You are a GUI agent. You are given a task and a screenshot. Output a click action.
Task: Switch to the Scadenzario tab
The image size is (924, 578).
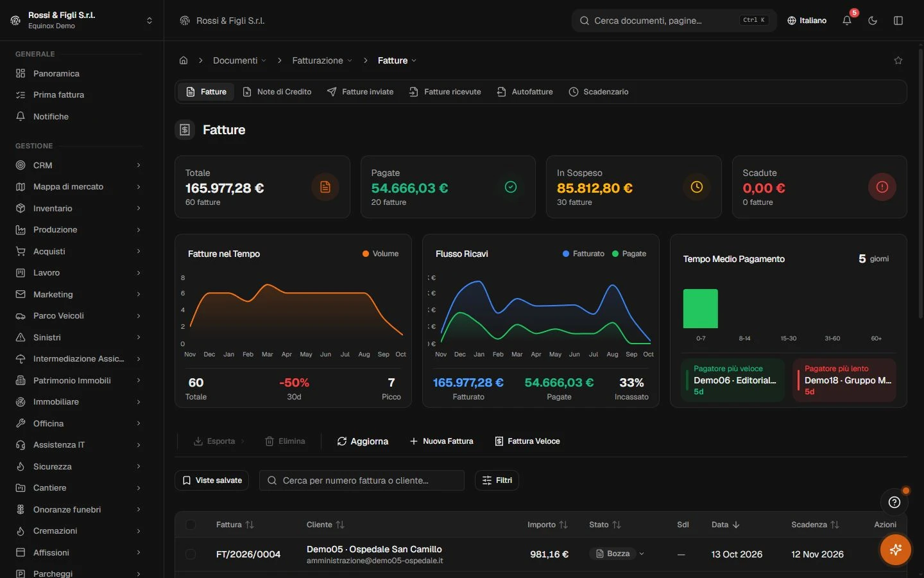(599, 92)
